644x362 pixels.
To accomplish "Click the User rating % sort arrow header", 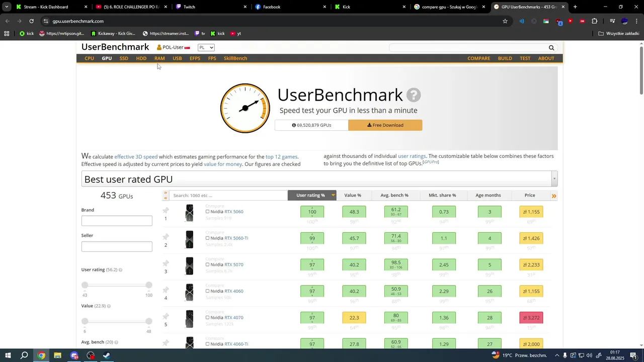I will pos(333,195).
